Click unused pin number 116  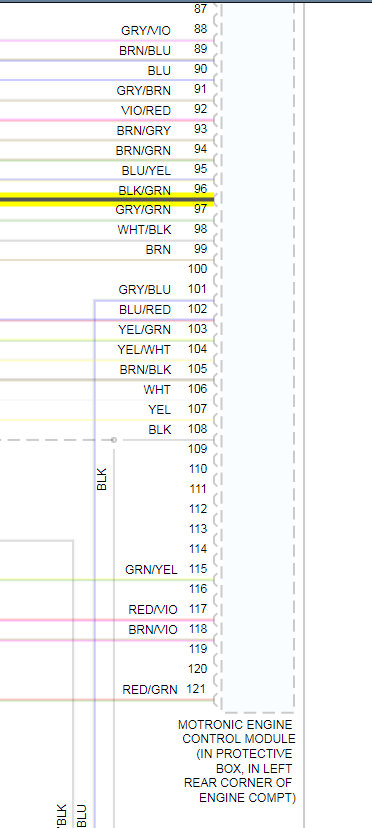point(198,589)
